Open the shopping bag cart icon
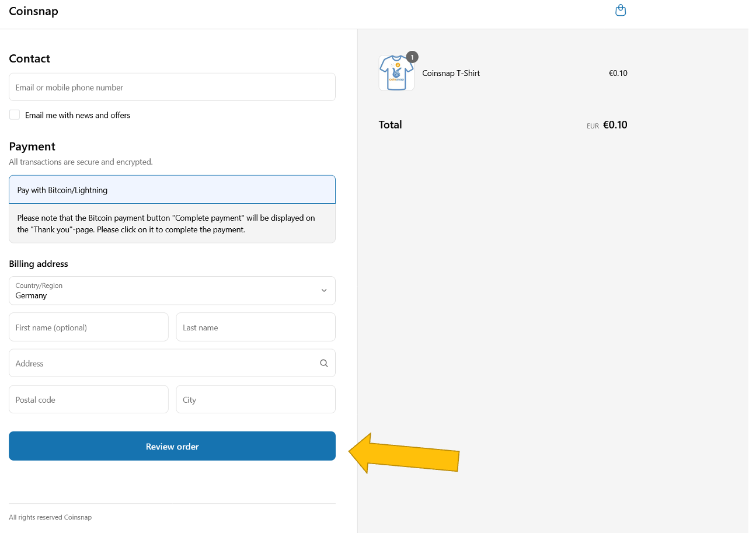756x533 pixels. pos(621,11)
